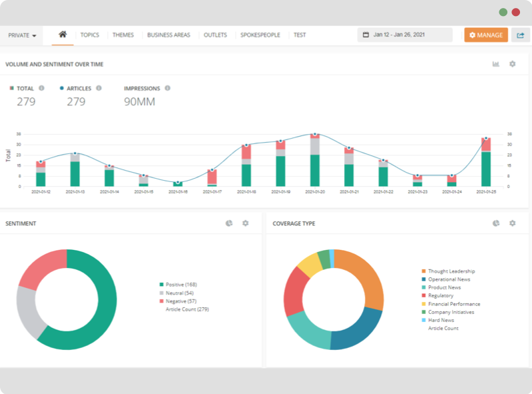The image size is (532, 394).
Task: Open Volume and Sentiment panel settings gear
Action: tap(512, 64)
